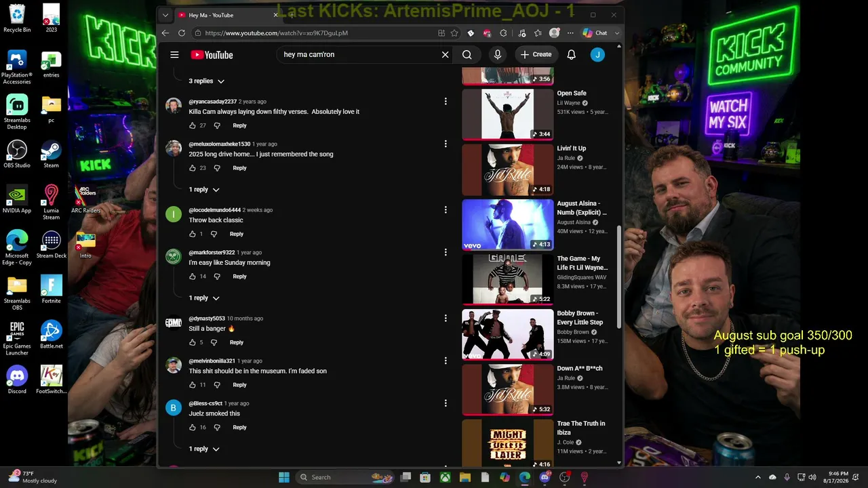The height and width of the screenshot is (488, 868).
Task: Dislike the 'Throw back classic' comment
Action: 214,234
